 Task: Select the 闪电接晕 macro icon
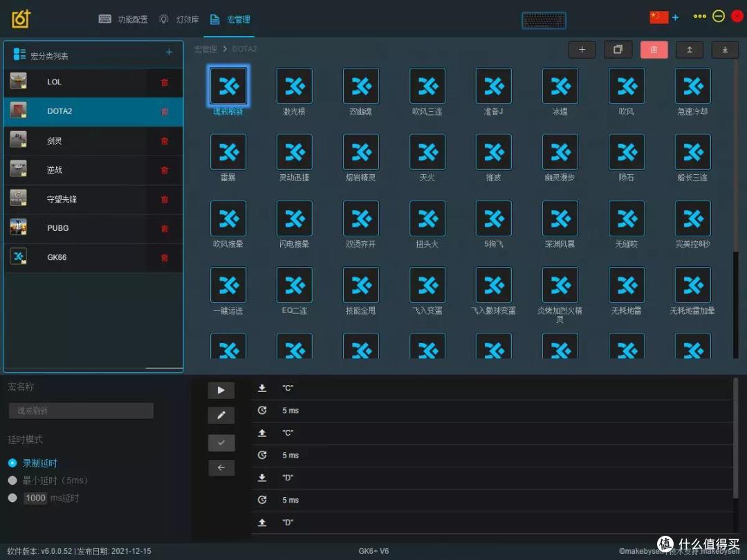tap(295, 218)
